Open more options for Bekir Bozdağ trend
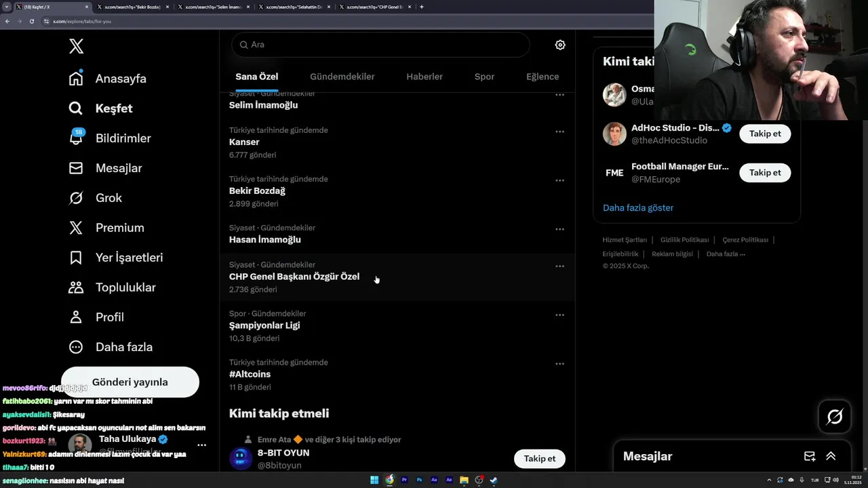Viewport: 868px width, 488px height. point(560,180)
